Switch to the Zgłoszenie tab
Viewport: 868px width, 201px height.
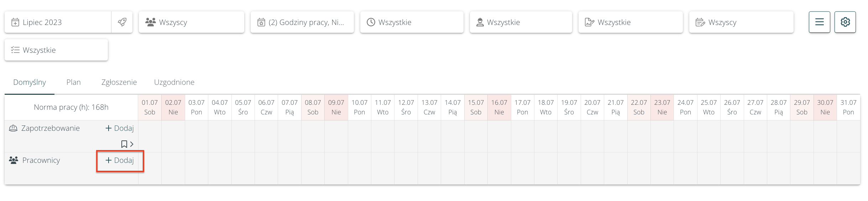pyautogui.click(x=119, y=82)
